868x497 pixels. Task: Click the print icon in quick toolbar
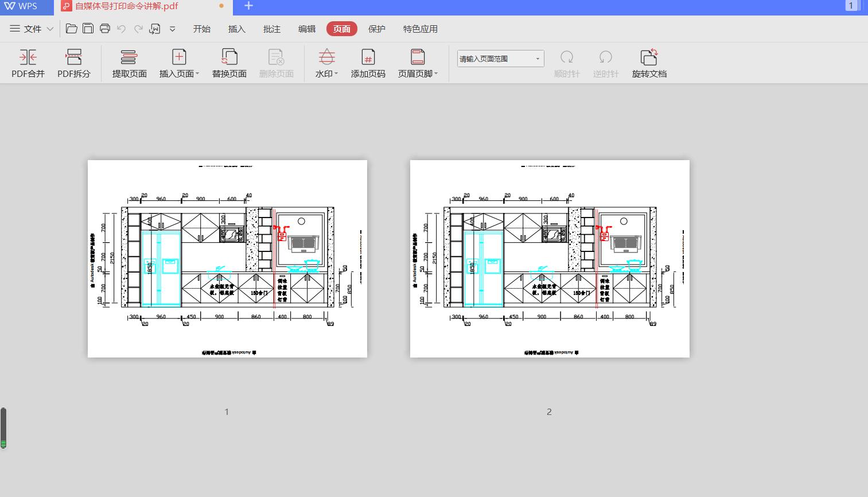(104, 29)
